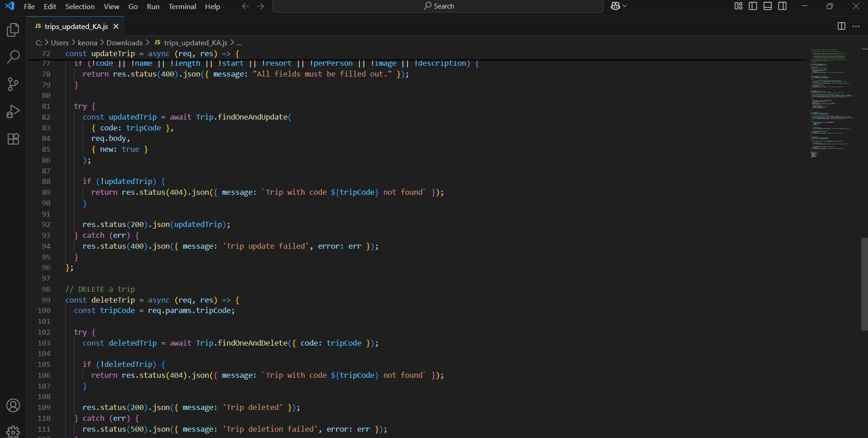Open the Search view in activity bar
The height and width of the screenshot is (438, 868).
click(13, 57)
